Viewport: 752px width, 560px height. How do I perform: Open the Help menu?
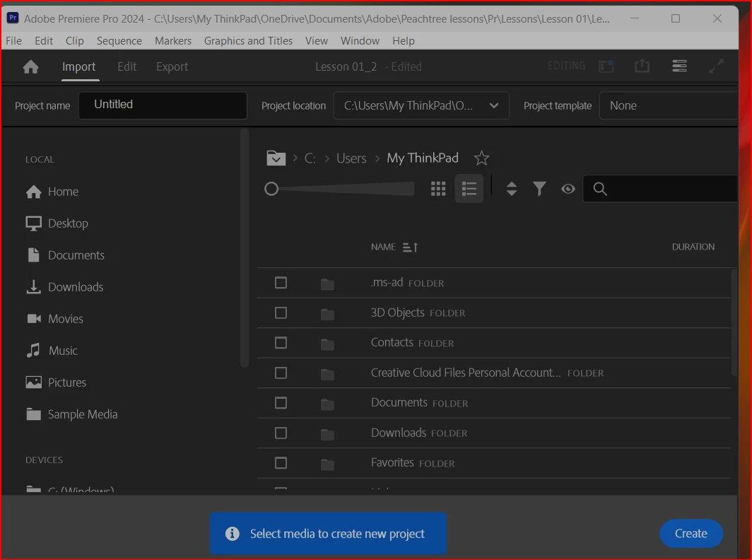(x=404, y=41)
